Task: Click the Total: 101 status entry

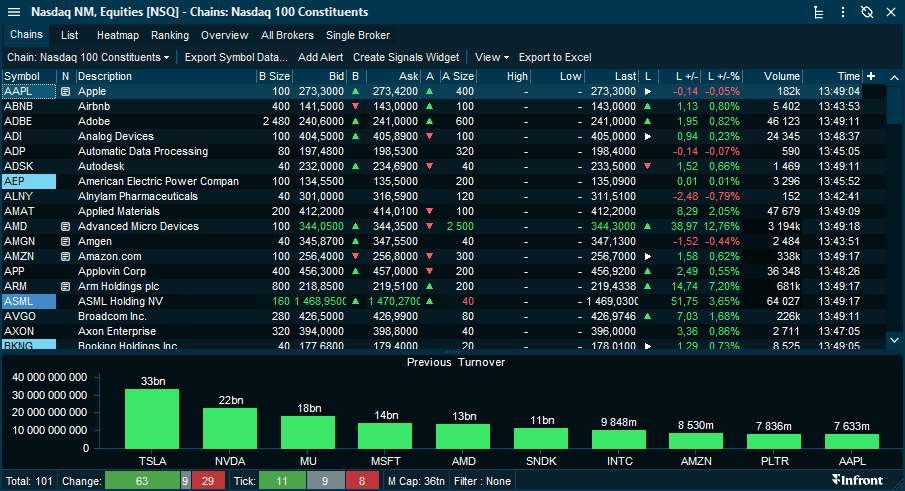Action: point(29,481)
